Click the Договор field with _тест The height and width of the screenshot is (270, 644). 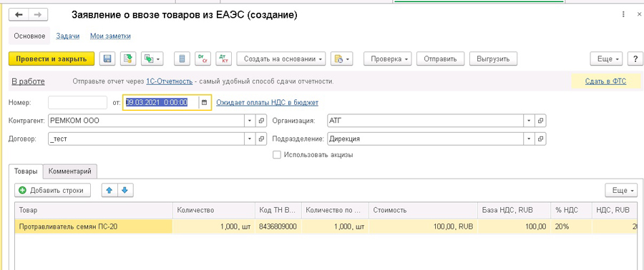147,139
